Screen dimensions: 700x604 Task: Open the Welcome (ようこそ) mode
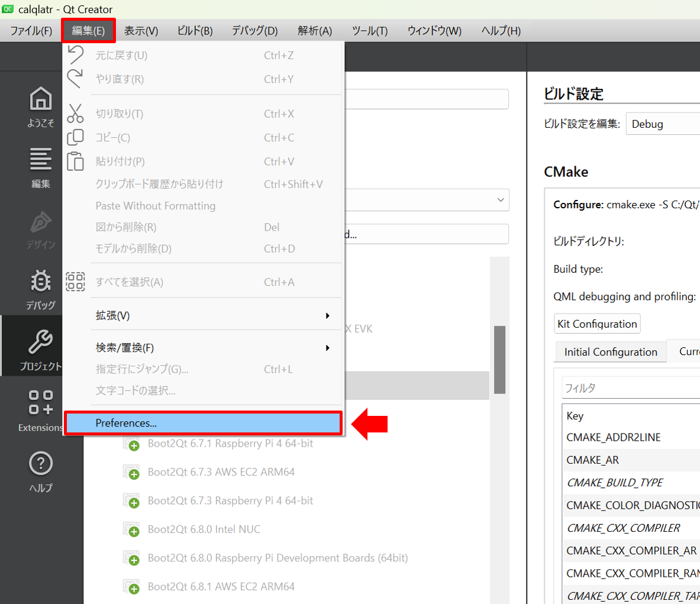pos(40,106)
